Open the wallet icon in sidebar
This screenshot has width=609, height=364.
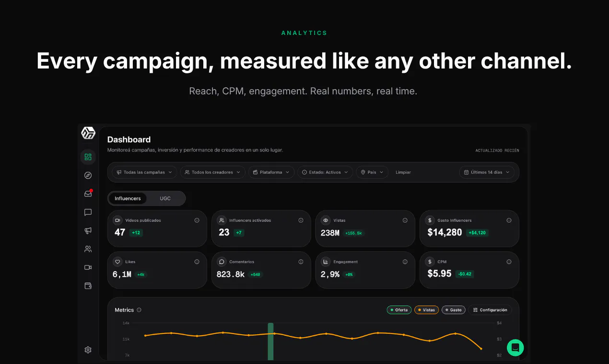88,286
